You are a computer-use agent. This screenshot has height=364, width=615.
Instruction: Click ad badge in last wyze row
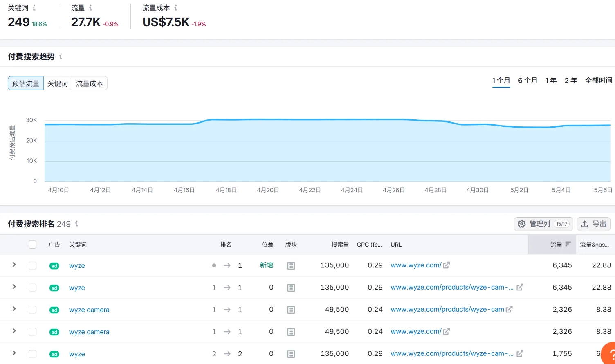tap(54, 354)
